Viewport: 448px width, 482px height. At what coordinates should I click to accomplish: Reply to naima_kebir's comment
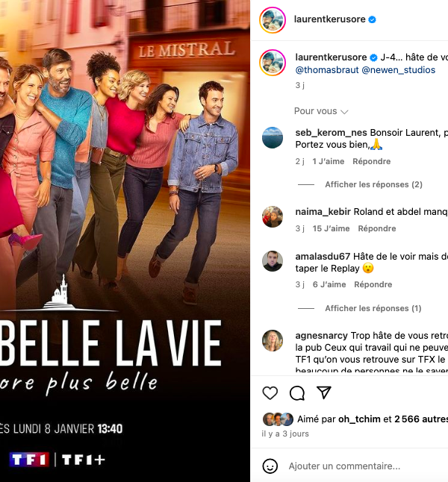point(377,228)
